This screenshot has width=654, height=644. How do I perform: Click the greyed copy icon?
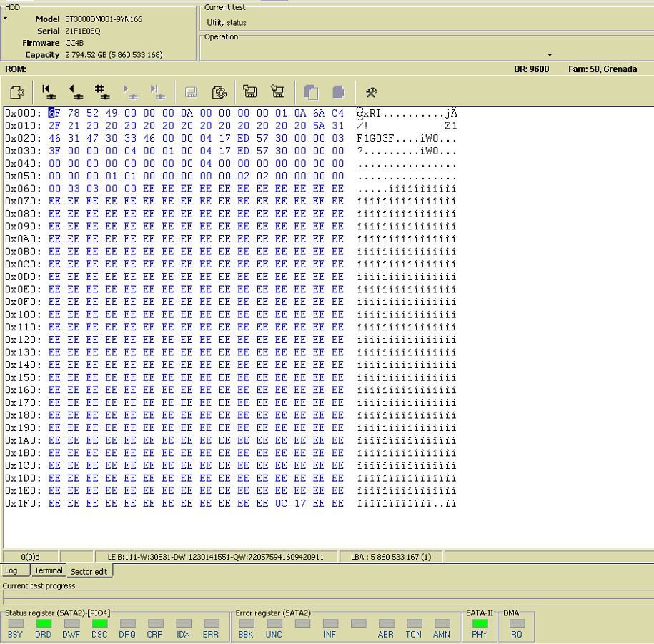[311, 92]
